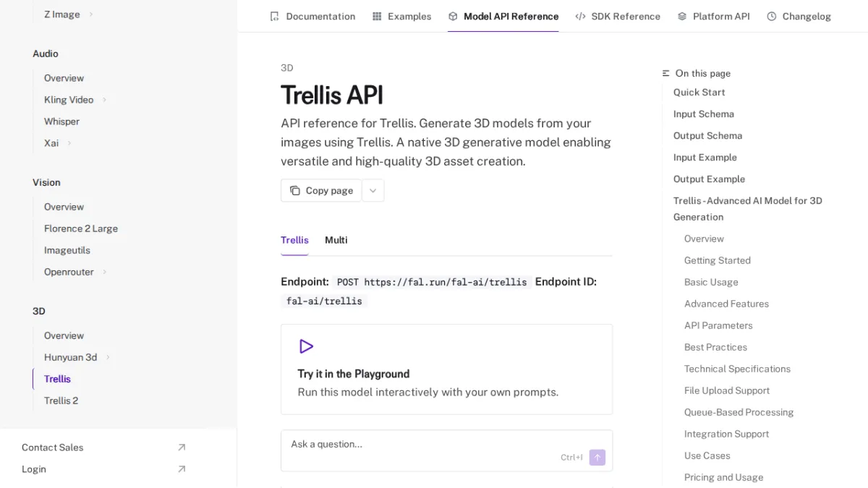Click the Model API Reference cube icon
Viewport: 868px width, 488px height.
[x=453, y=16]
